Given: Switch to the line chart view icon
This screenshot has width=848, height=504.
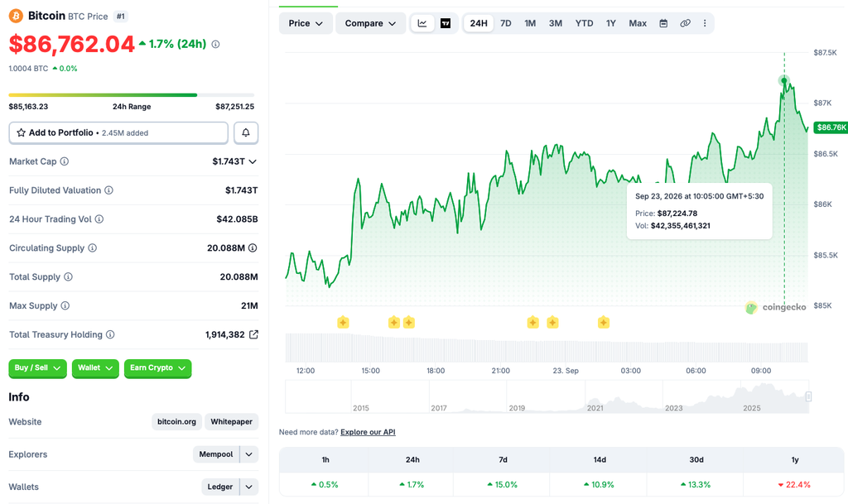Looking at the screenshot, I should click(x=422, y=23).
